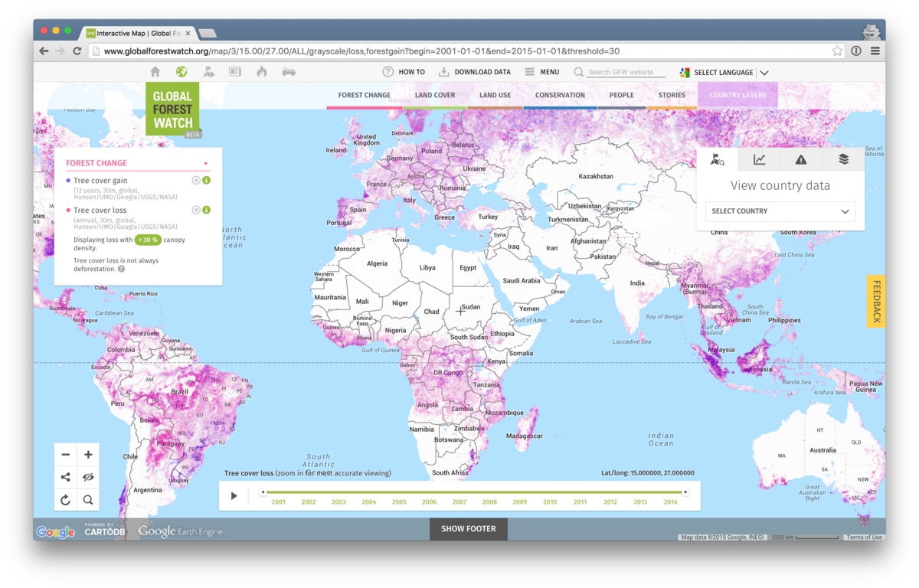Open the alerts warning panel tab
Image resolution: width=919 pixels, height=588 pixels.
tap(801, 159)
